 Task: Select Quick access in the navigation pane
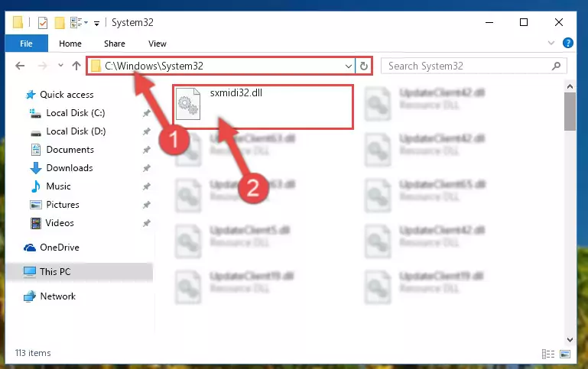(67, 95)
